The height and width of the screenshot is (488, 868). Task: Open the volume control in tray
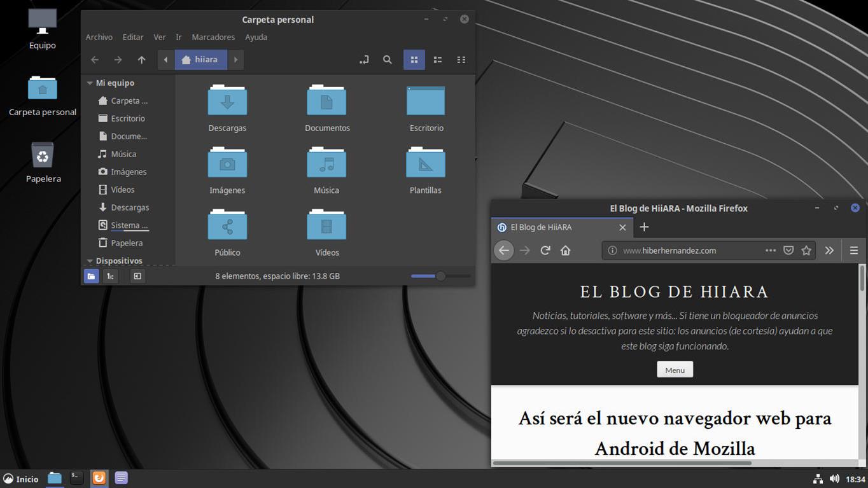click(x=834, y=479)
